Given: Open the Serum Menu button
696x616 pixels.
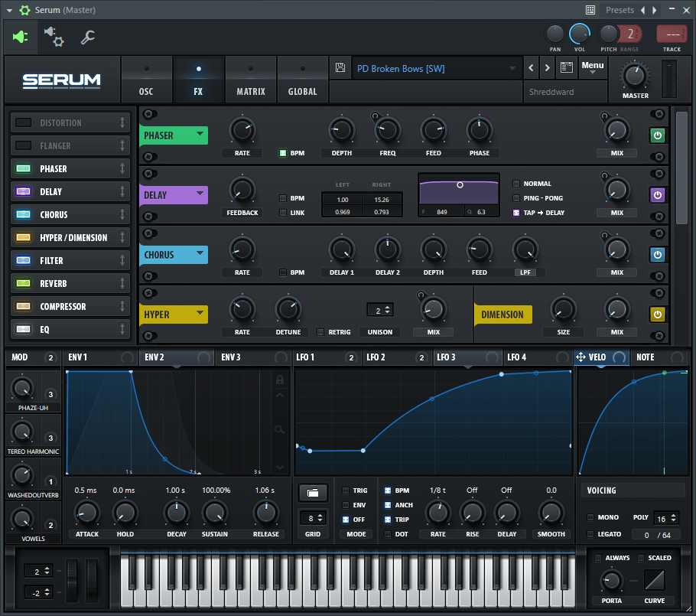Looking at the screenshot, I should 593,67.
